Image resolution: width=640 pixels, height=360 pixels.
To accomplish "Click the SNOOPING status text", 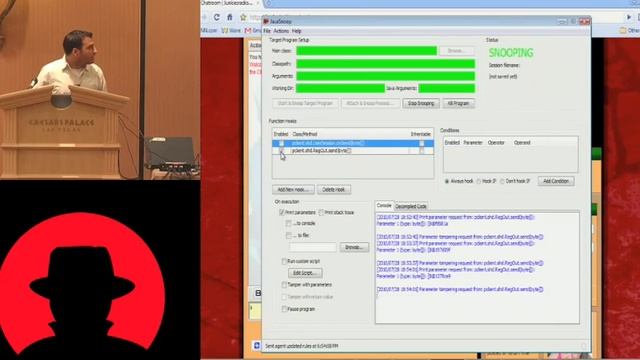I will tap(511, 53).
